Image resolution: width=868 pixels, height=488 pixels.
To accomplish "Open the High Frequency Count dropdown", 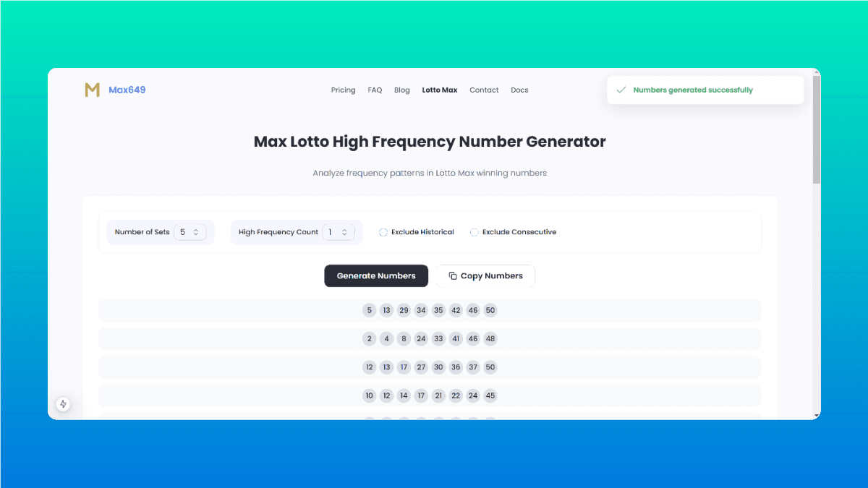I will pos(339,232).
